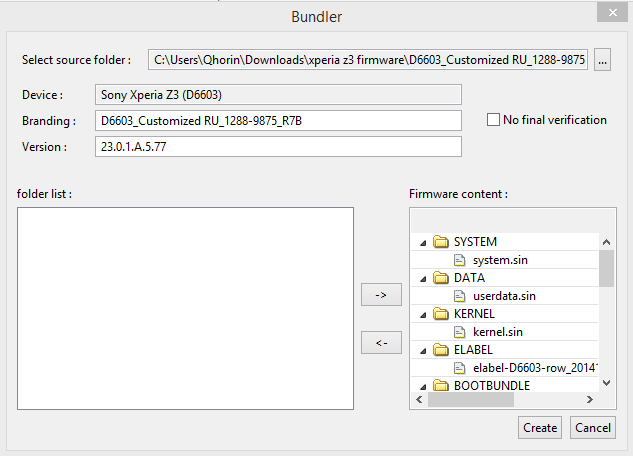This screenshot has width=633, height=456.
Task: Select the DATA label in the tree
Action: 469,278
